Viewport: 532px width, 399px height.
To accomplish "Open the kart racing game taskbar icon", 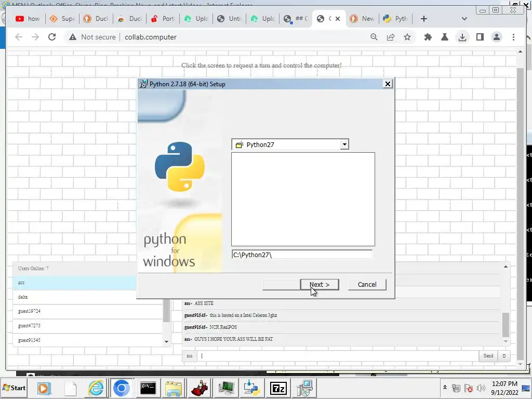I will click(x=200, y=388).
